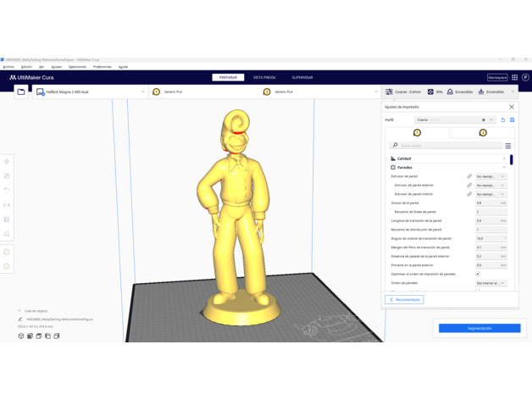532x400 pixels.
Task: Select extruder 1 tab in print settings
Action: tap(417, 133)
